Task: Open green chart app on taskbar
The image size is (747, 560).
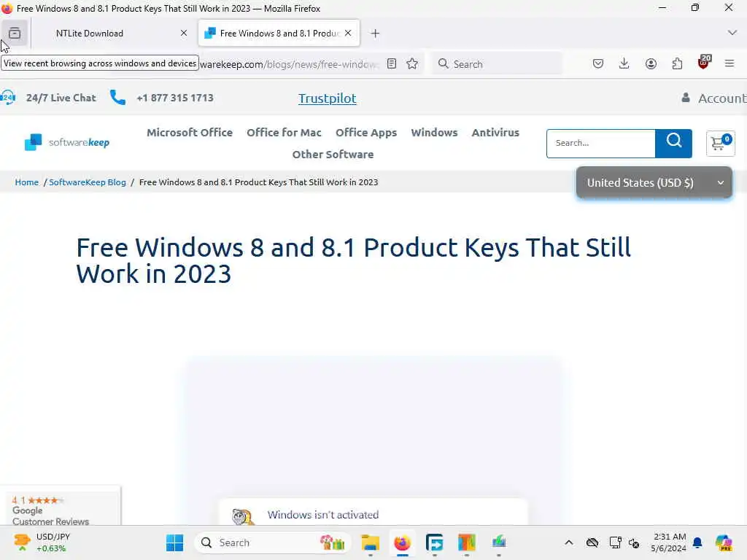Action: coord(499,542)
